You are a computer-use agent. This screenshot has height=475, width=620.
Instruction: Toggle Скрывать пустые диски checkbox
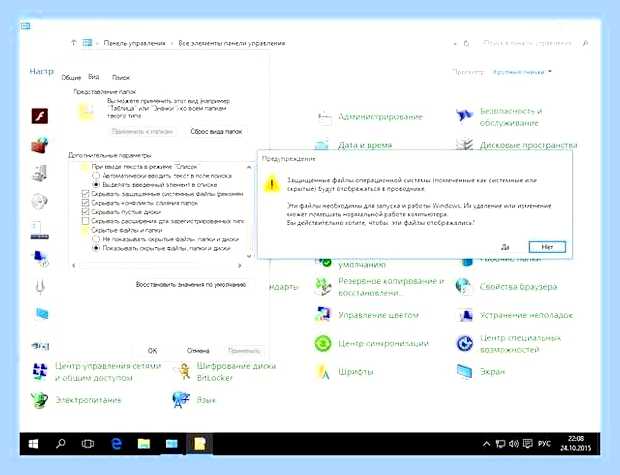(85, 212)
